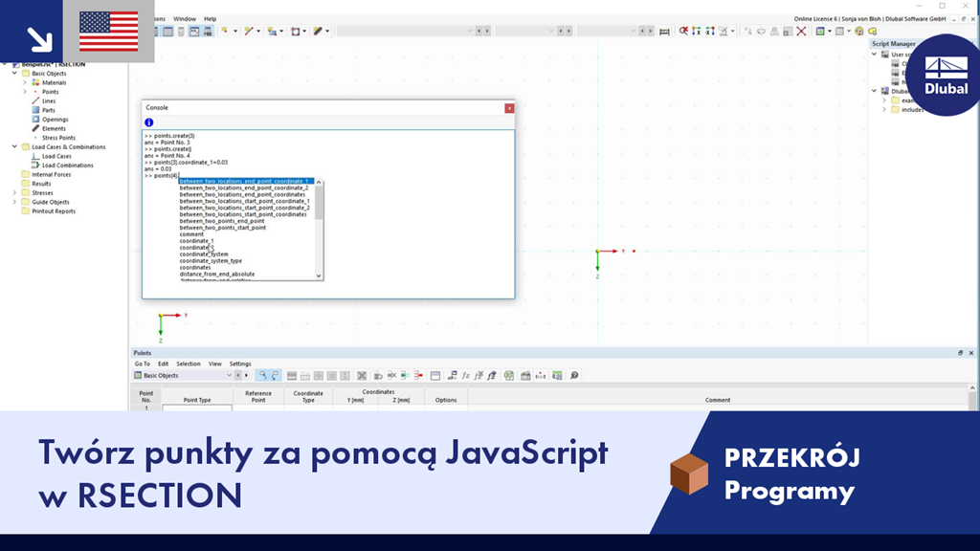Expand the Materials tree node
The width and height of the screenshot is (980, 551).
pos(25,82)
